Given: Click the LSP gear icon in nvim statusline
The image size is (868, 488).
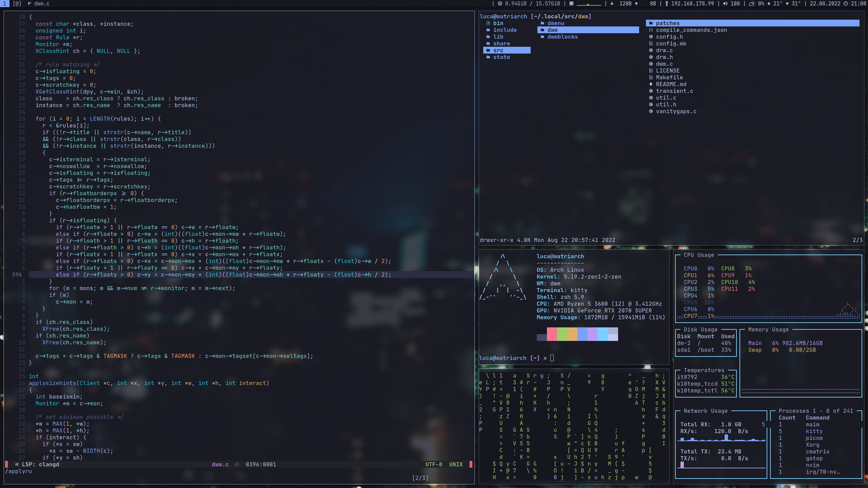Looking at the screenshot, I should tap(17, 464).
